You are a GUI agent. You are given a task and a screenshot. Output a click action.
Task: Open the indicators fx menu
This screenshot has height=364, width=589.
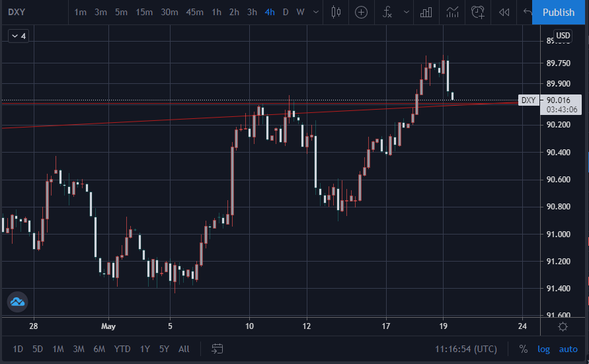tap(387, 13)
